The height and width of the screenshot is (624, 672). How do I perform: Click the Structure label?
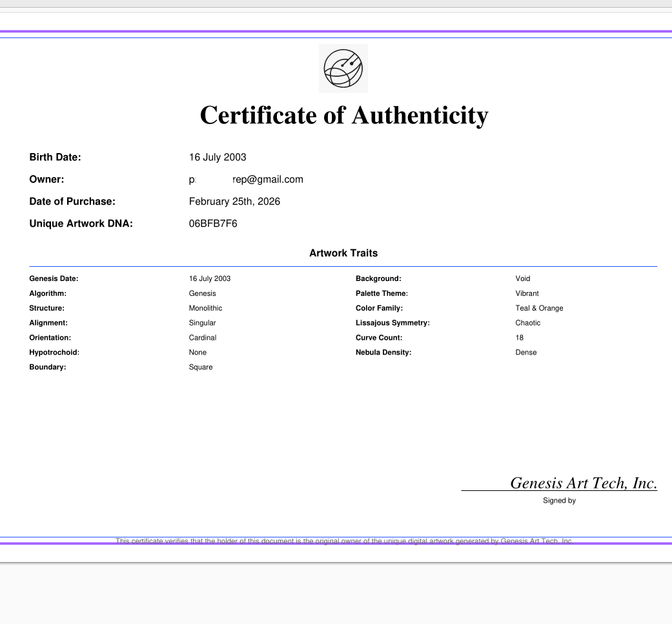[x=46, y=308]
